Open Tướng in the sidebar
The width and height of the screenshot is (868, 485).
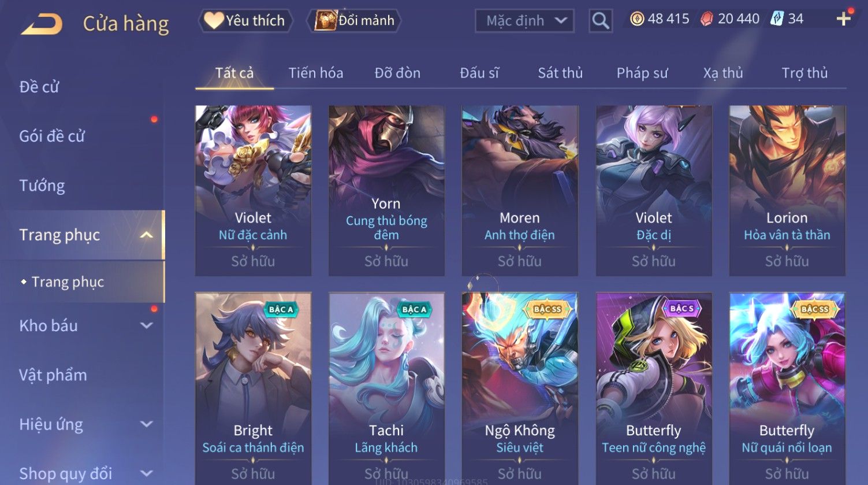42,186
